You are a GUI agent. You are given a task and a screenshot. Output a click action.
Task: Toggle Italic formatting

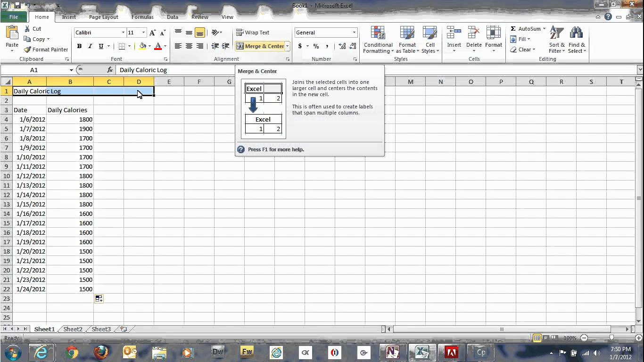click(90, 46)
